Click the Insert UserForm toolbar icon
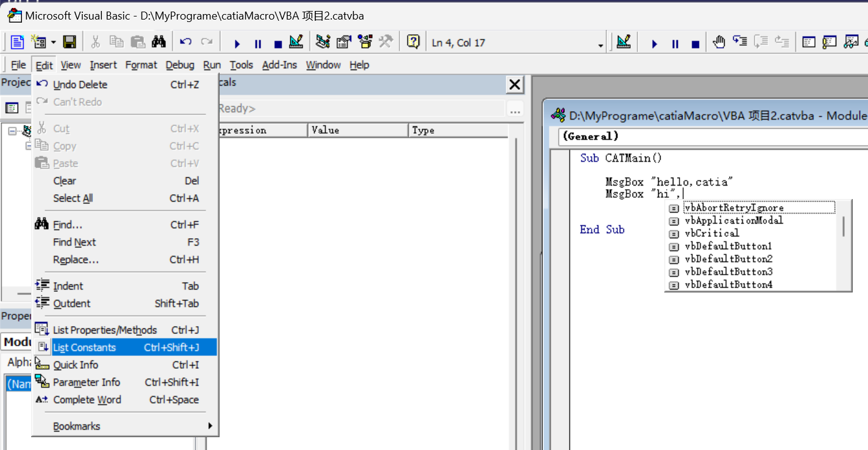The height and width of the screenshot is (450, 868). point(39,42)
